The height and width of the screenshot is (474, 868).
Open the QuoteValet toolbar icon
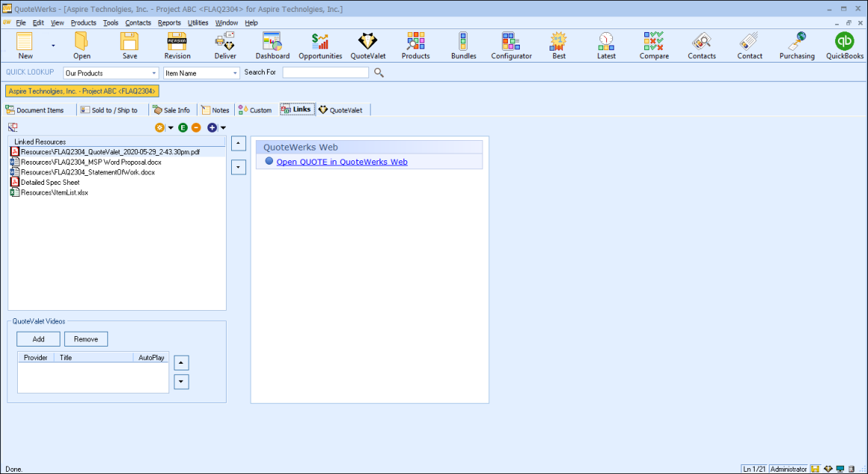pos(368,45)
